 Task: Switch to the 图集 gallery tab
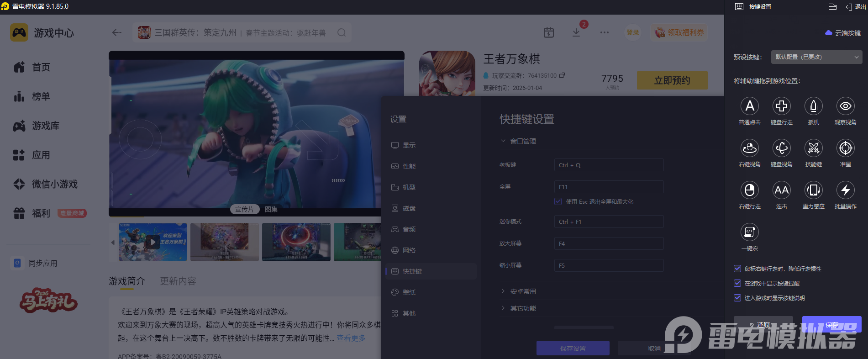(x=271, y=209)
